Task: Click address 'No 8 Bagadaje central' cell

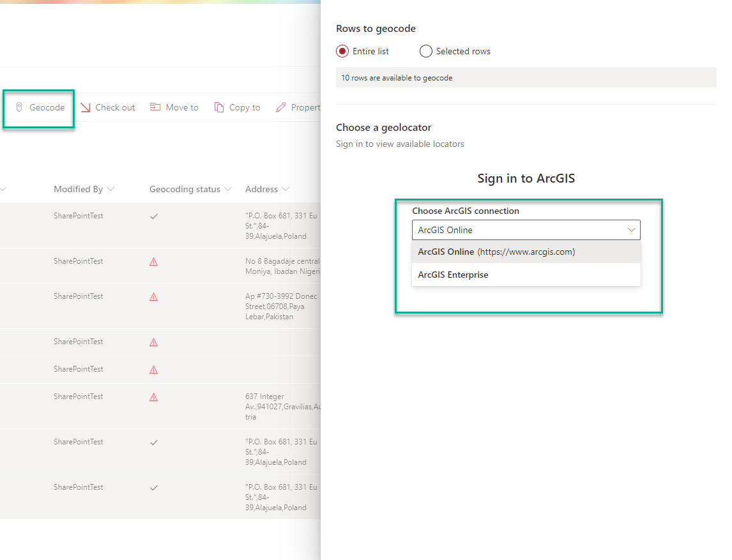Action: pos(283,266)
